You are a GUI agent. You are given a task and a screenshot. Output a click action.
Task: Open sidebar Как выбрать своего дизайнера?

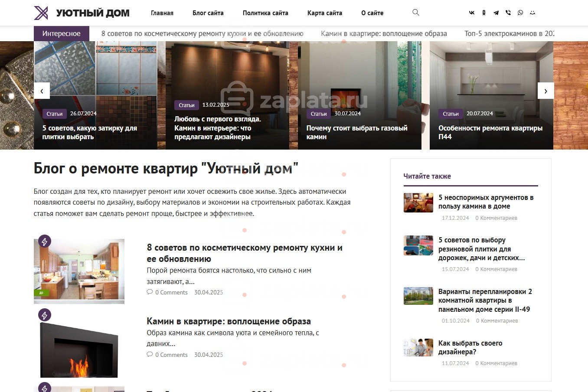[470, 347]
